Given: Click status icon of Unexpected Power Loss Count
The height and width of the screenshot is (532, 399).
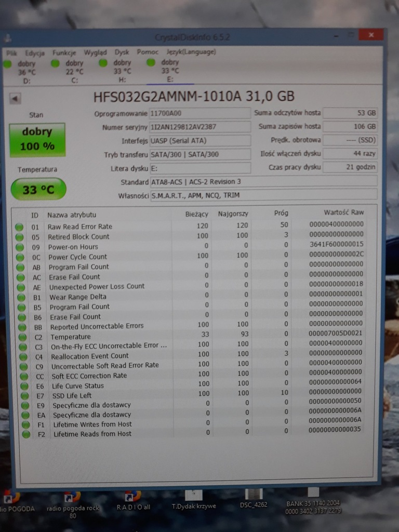Looking at the screenshot, I should click(x=21, y=287).
